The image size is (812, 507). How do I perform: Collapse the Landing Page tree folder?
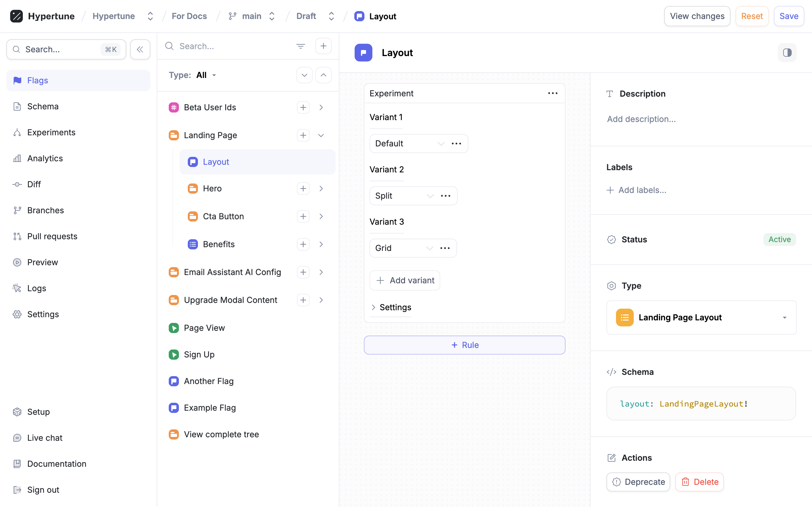tap(321, 136)
